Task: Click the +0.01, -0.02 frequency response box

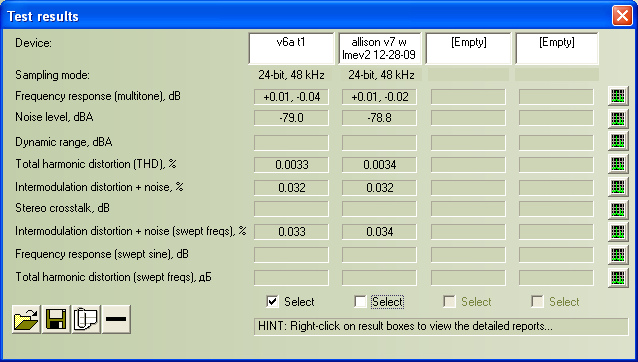Action: tap(379, 97)
